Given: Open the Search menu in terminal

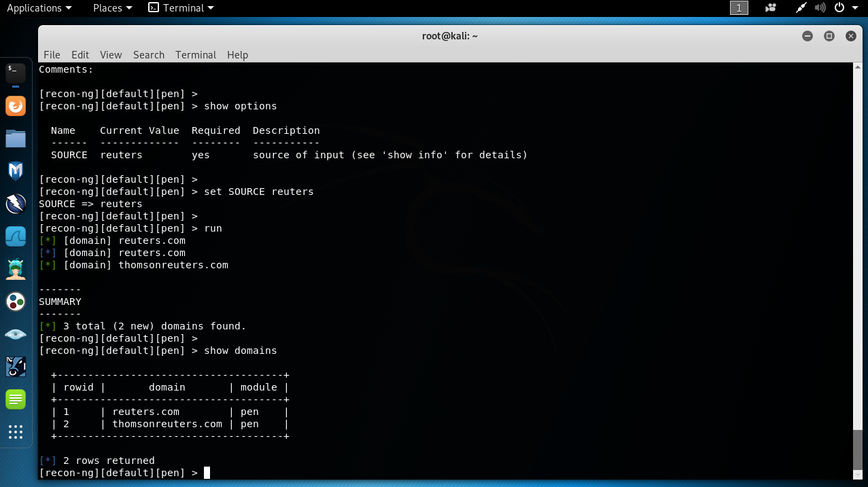Looking at the screenshot, I should point(149,55).
